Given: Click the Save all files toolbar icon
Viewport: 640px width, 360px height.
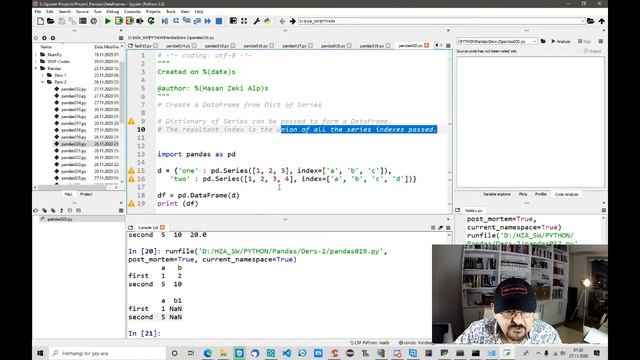Looking at the screenshot, I should (72, 21).
